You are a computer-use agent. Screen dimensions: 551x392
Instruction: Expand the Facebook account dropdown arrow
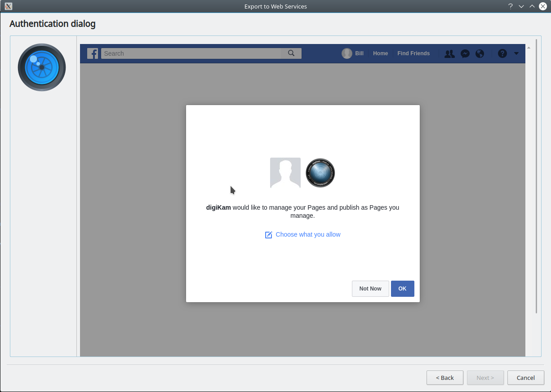click(516, 53)
